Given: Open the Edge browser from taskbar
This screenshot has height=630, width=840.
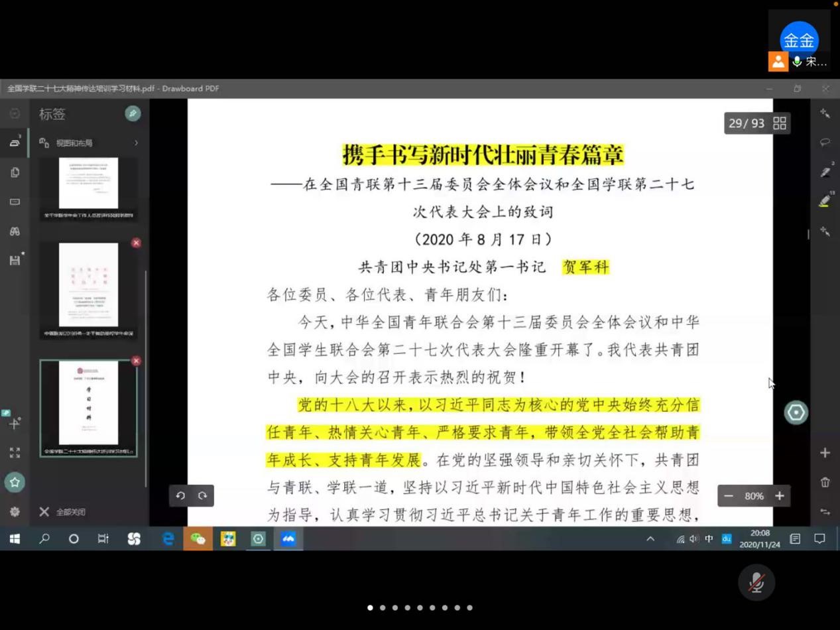Looking at the screenshot, I should [168, 539].
